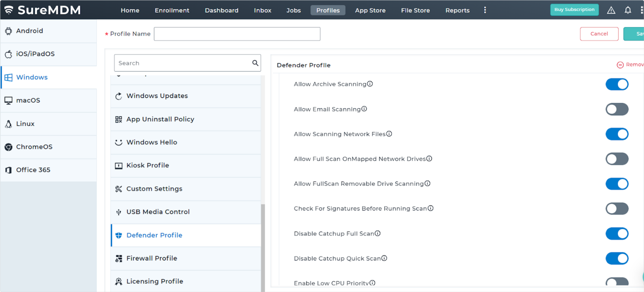Type a name in the Profile Name field
The image size is (644, 292).
click(x=237, y=34)
